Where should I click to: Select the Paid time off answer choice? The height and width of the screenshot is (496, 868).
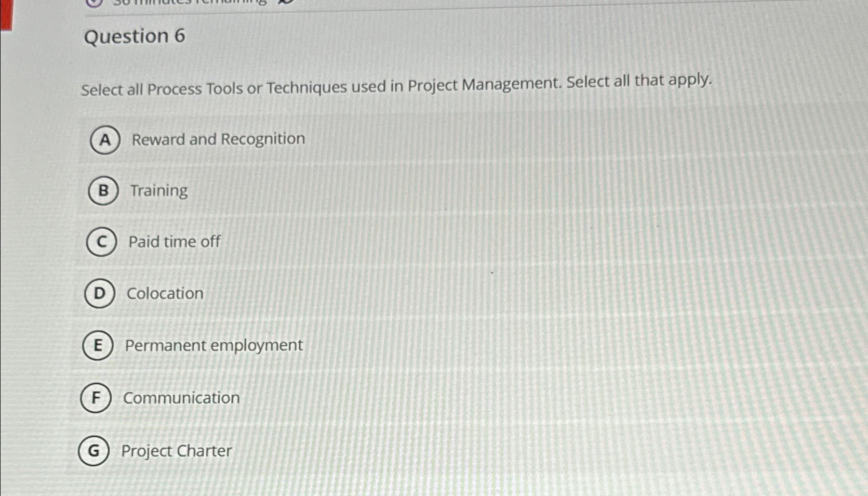(x=173, y=241)
